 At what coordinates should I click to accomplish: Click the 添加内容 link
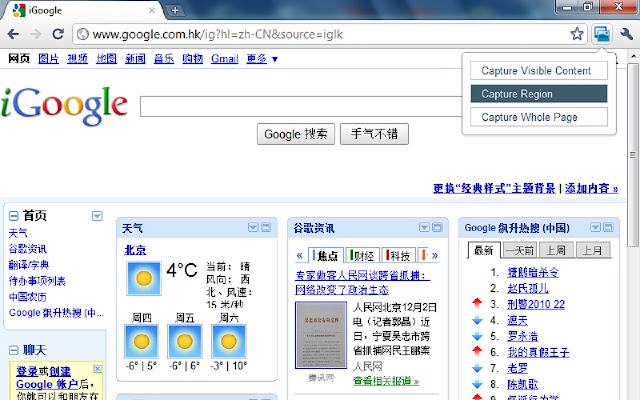tap(591, 188)
